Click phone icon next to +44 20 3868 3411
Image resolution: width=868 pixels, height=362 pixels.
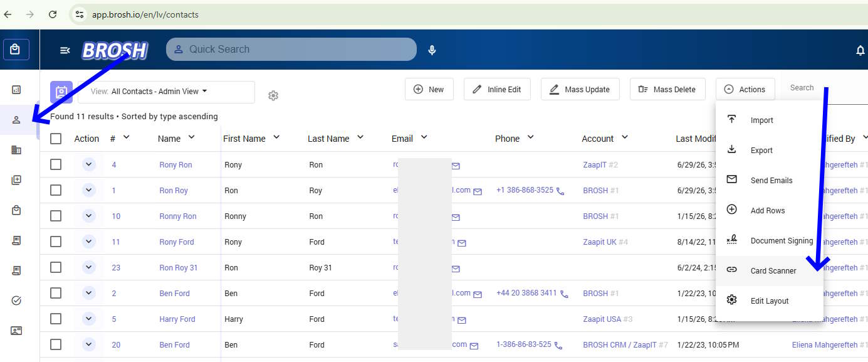tap(564, 294)
